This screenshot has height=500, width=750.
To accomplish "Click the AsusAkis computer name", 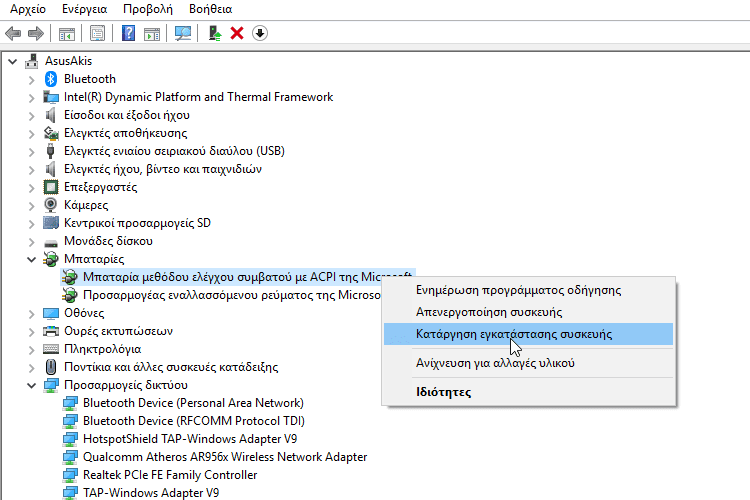I will (x=68, y=61).
